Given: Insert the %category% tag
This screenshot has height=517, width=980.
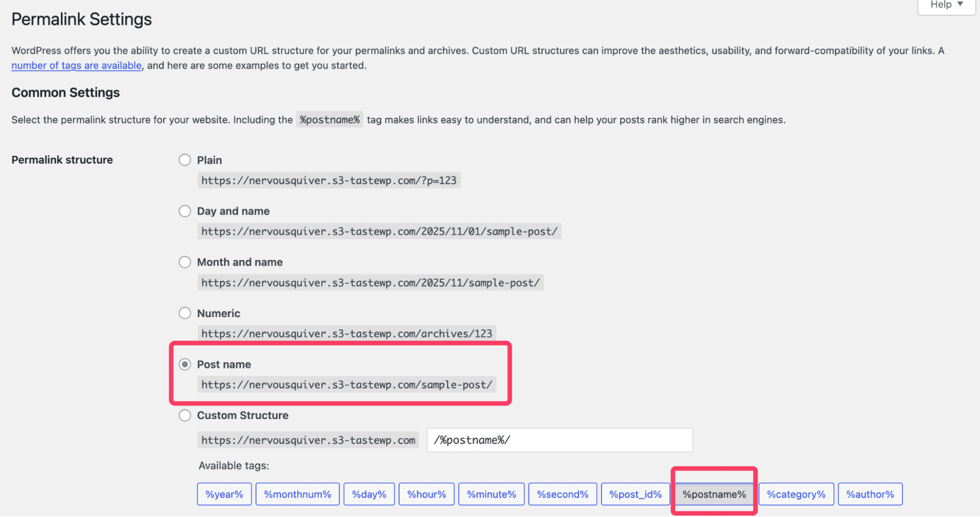Looking at the screenshot, I should pyautogui.click(x=796, y=494).
